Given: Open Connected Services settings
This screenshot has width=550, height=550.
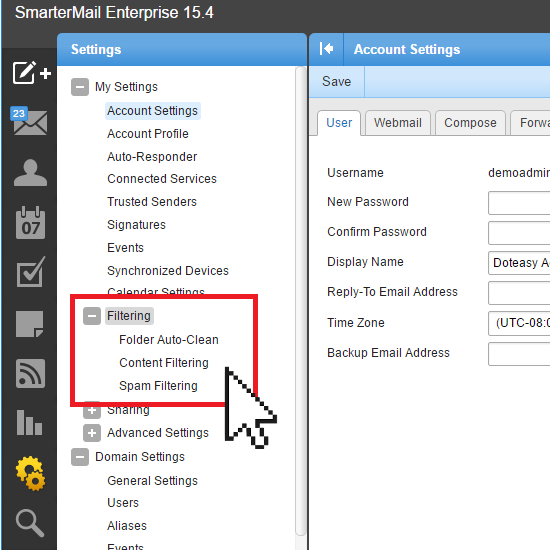Looking at the screenshot, I should click(162, 179).
